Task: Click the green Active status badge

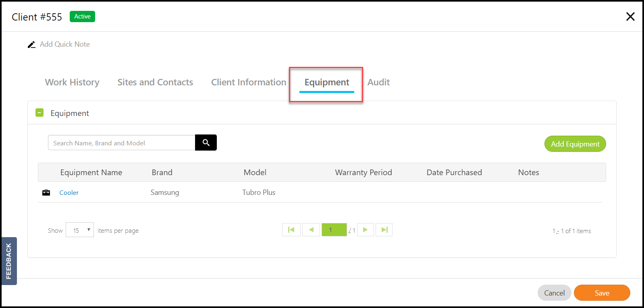Action: click(x=82, y=17)
